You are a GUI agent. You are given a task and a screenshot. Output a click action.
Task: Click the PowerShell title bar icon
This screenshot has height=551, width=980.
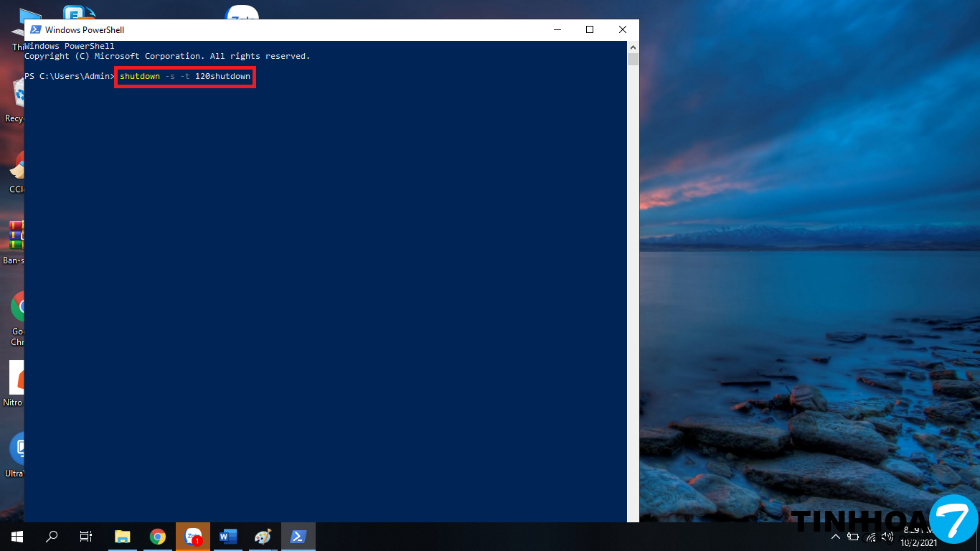pos(34,29)
